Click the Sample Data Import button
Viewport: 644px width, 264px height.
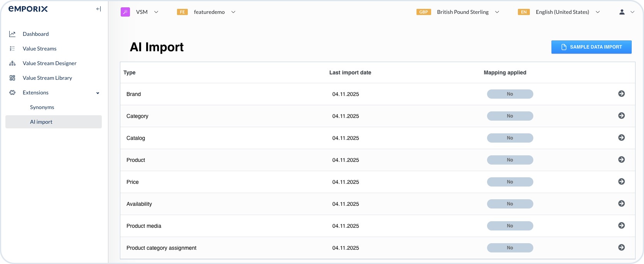click(591, 47)
